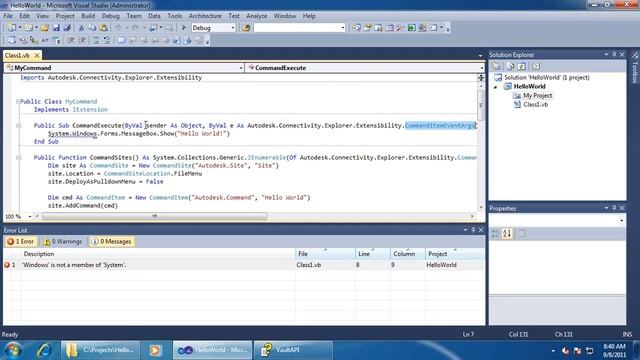The width and height of the screenshot is (640, 360).
Task: Click the Redo arrow icon
Action: click(135, 28)
